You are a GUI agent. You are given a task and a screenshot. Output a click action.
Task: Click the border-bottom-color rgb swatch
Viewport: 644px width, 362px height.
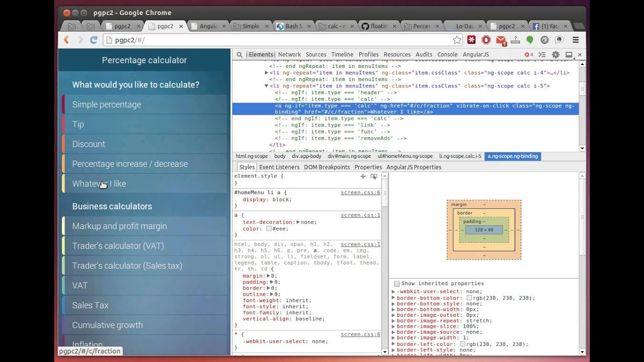(469, 298)
